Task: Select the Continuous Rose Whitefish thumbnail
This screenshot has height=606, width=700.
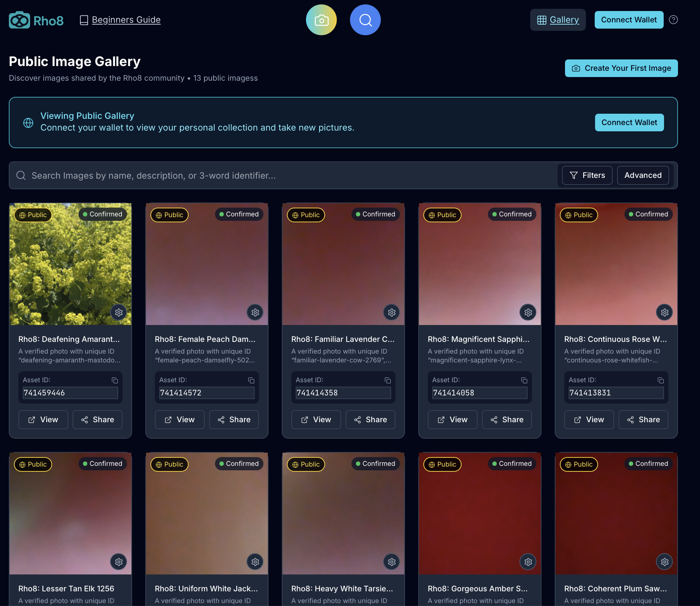Action: coord(616,264)
